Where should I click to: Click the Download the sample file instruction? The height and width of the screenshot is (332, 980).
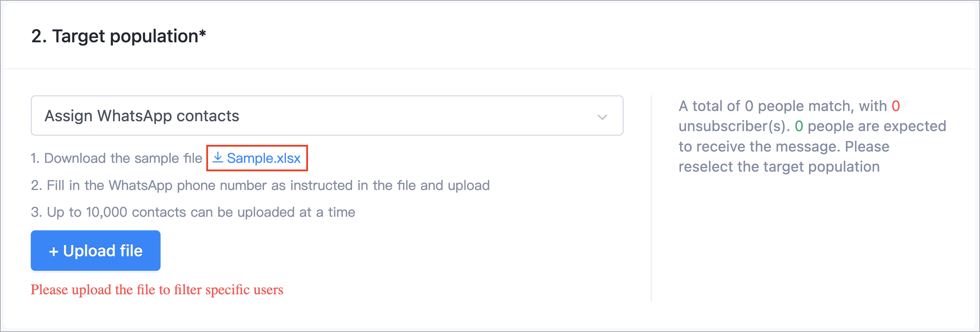coord(117,158)
